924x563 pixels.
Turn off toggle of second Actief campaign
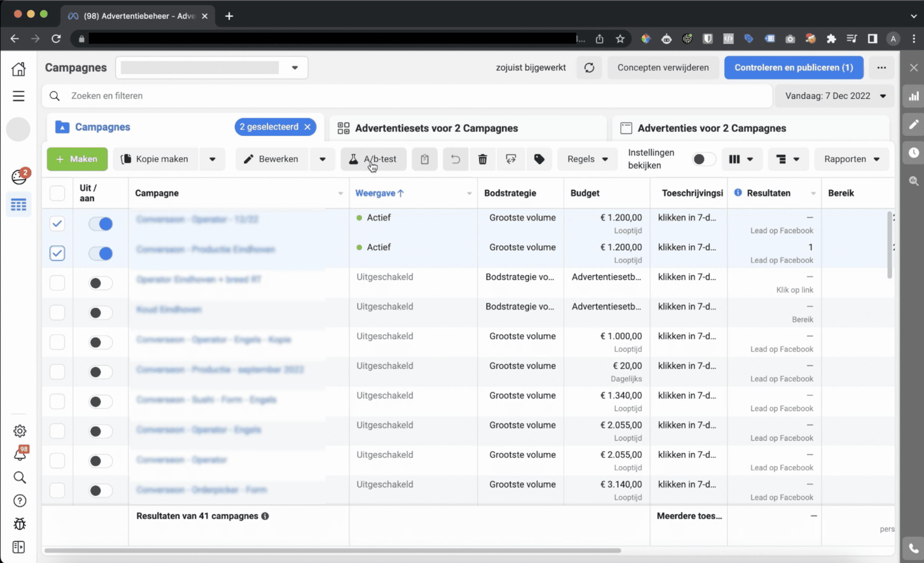click(101, 253)
